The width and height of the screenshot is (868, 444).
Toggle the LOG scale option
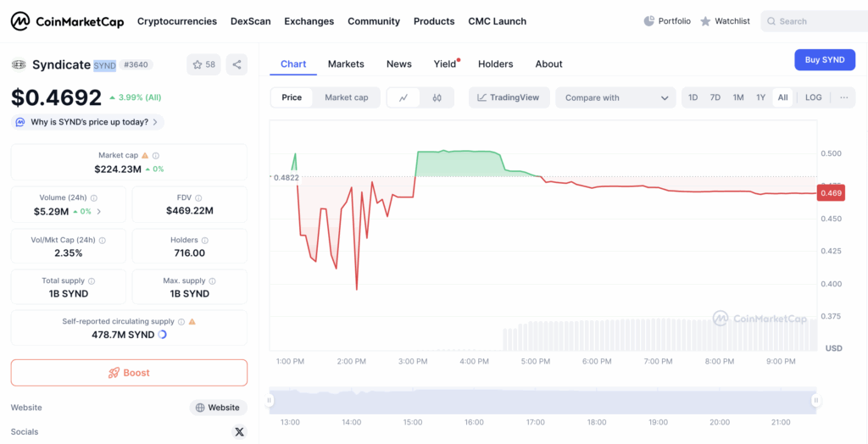tap(813, 97)
